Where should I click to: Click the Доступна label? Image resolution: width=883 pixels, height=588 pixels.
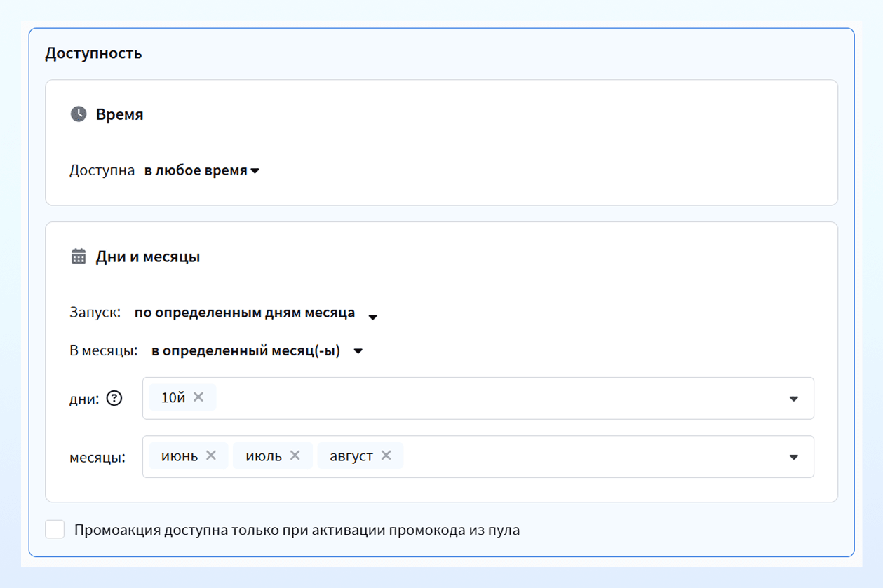[x=102, y=170]
